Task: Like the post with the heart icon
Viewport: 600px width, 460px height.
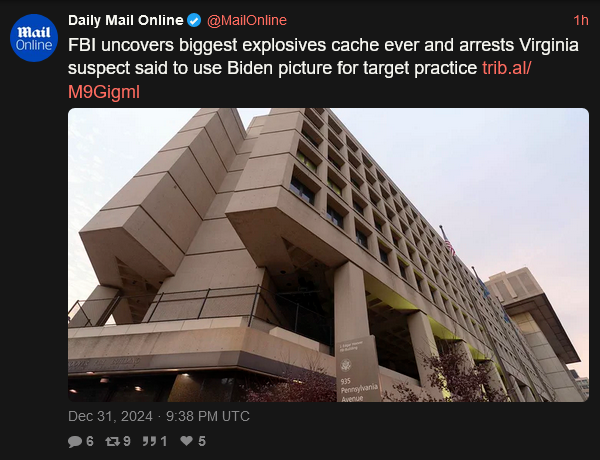Action: (x=186, y=441)
